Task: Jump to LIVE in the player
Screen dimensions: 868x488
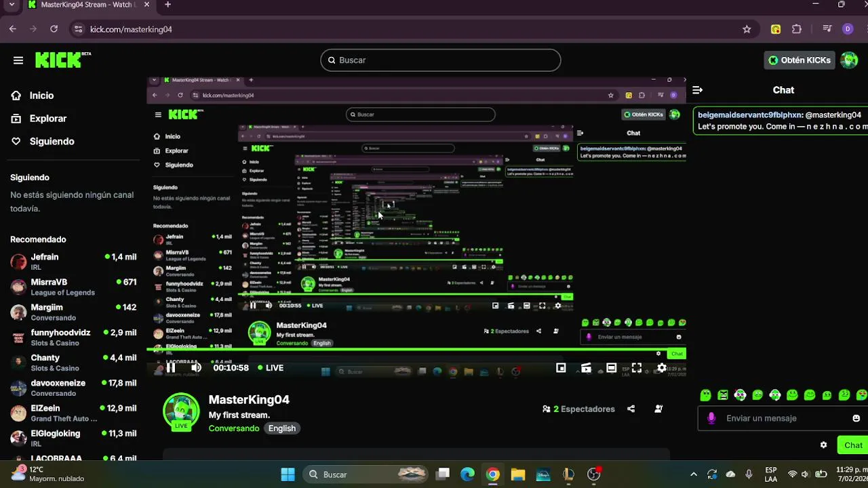Action: pos(271,368)
